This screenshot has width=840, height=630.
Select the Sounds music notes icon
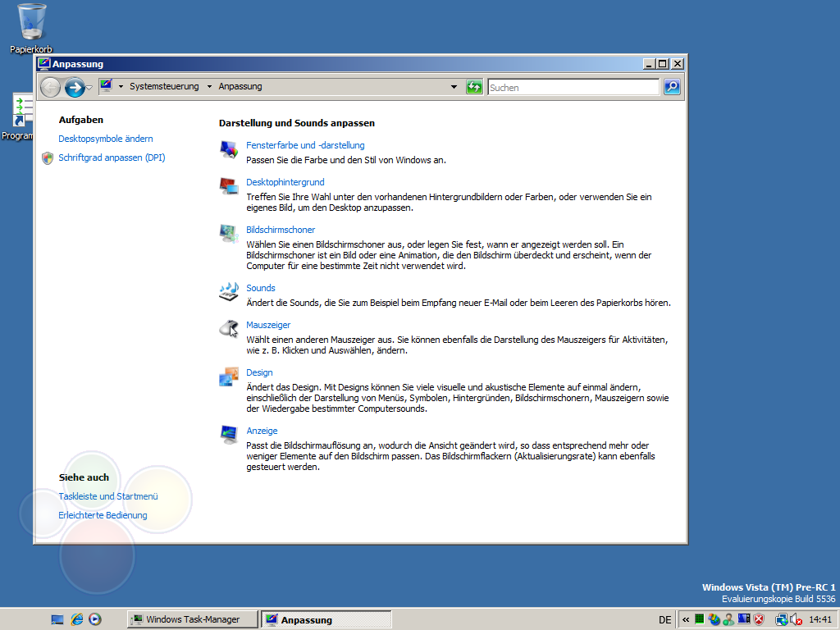tap(229, 292)
